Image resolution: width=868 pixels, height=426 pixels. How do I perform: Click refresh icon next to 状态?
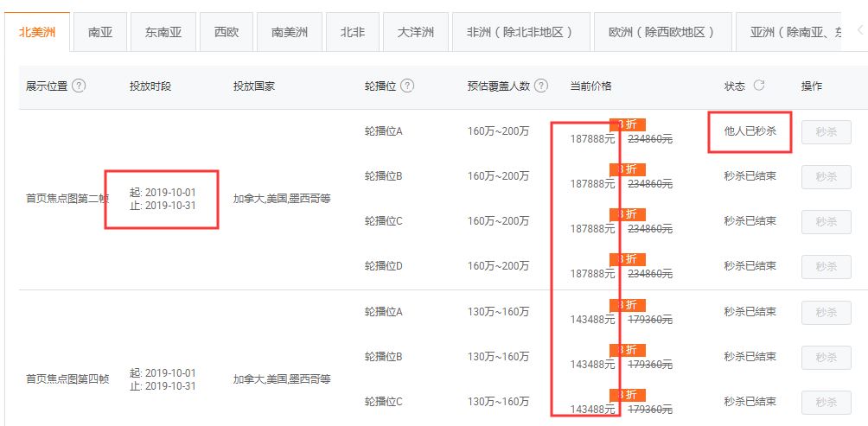[759, 86]
